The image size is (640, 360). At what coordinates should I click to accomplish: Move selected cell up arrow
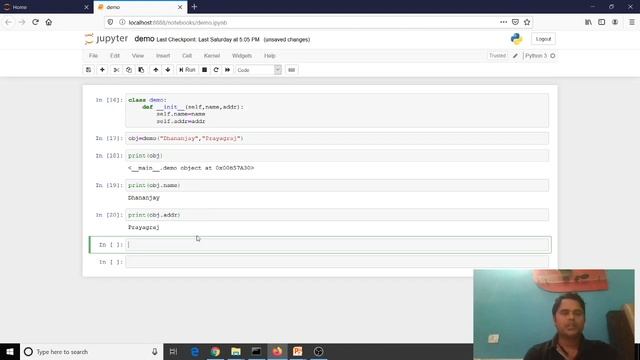(156, 70)
